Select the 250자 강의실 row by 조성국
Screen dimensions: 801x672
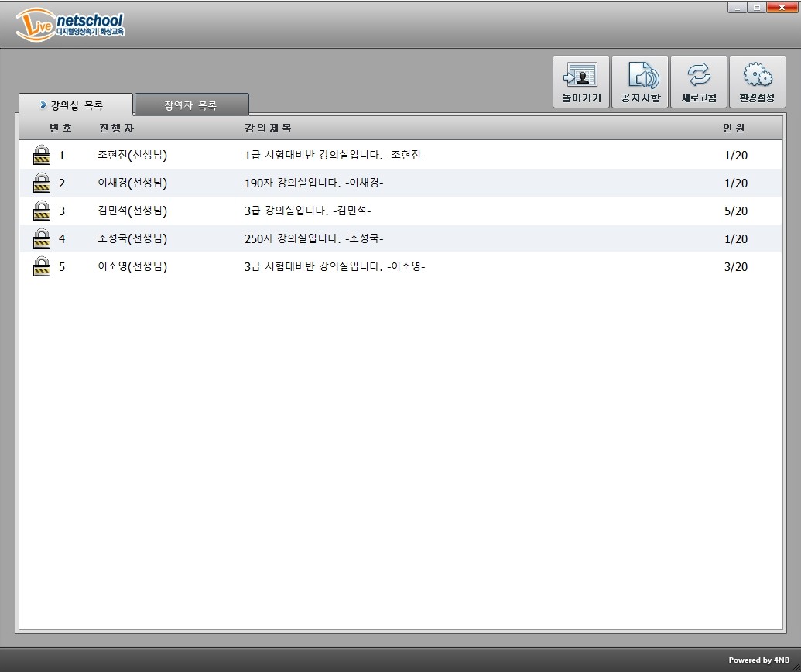point(313,239)
